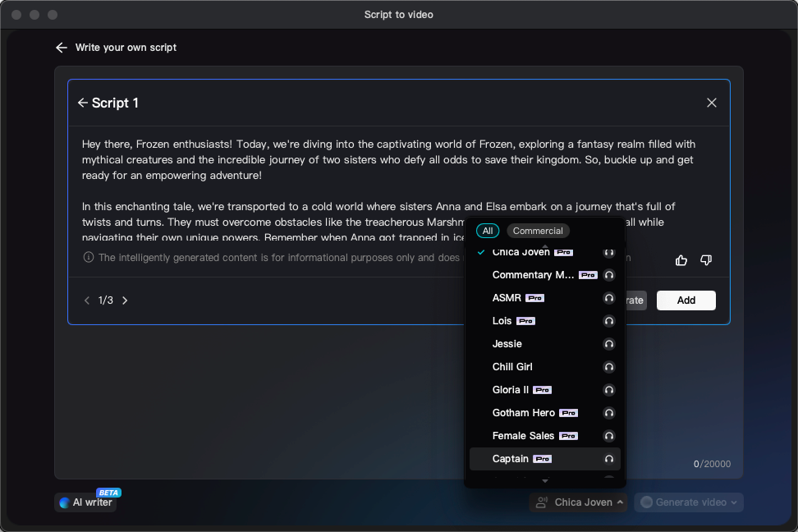798x532 pixels.
Task: Click the thumbs down icon
Action: 706,260
